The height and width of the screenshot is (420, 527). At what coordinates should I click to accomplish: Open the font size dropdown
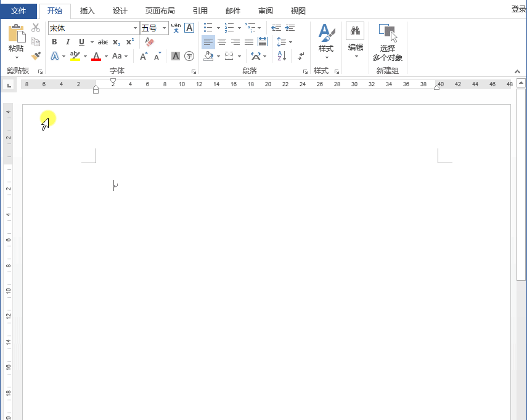[165, 28]
